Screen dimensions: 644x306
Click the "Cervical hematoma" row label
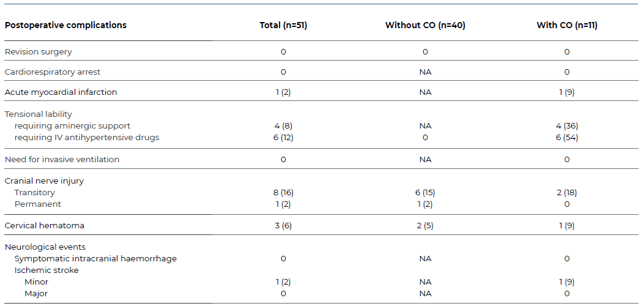click(x=45, y=226)
